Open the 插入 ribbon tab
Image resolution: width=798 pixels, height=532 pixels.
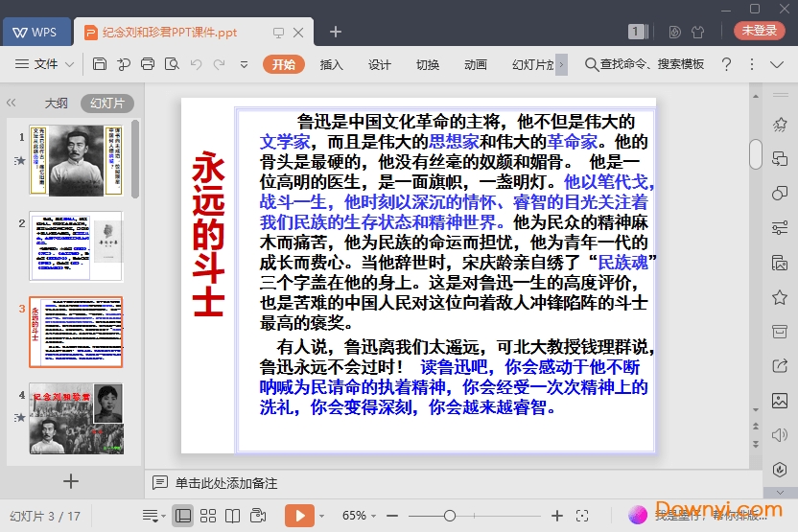click(x=331, y=64)
